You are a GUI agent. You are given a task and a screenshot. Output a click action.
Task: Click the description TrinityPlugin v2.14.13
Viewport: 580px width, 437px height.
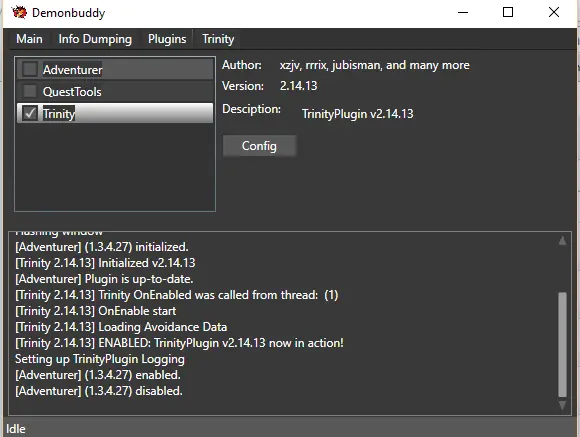[357, 114]
